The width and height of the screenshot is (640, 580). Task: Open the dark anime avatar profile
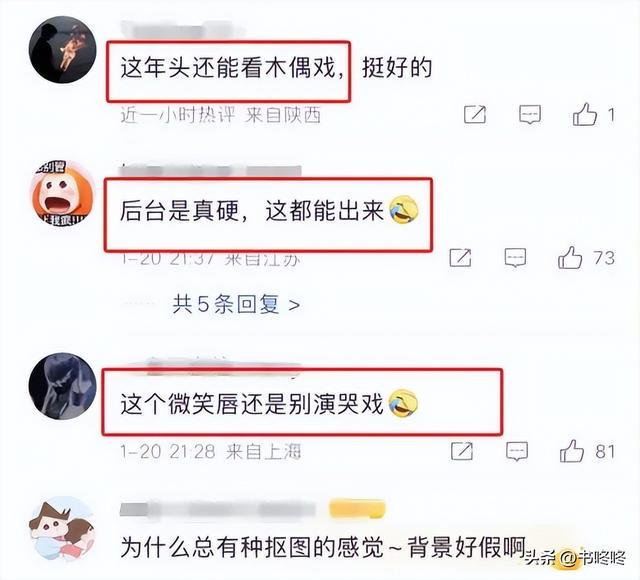62,386
